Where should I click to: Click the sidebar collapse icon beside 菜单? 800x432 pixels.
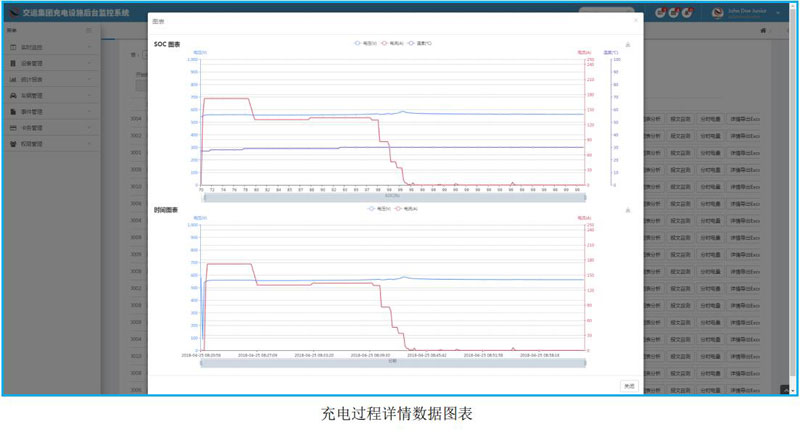click(x=89, y=31)
